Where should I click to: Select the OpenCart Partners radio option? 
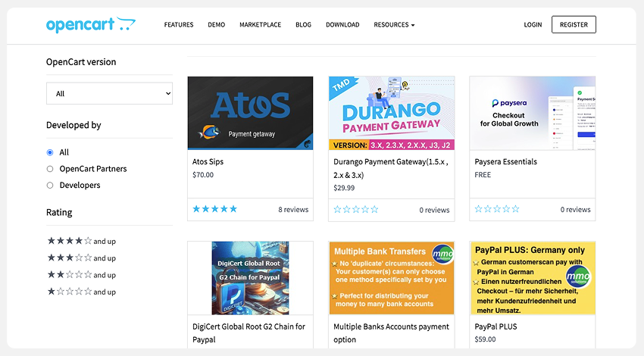pos(50,169)
